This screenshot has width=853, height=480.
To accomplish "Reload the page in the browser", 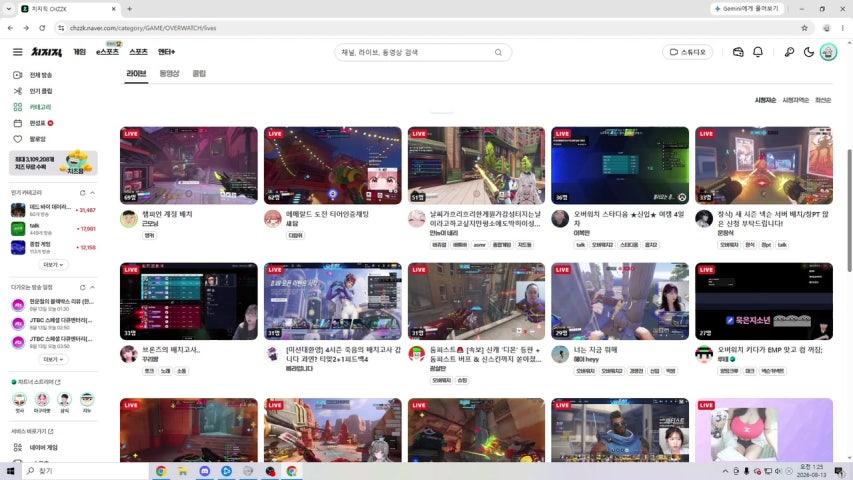I will click(x=42, y=28).
